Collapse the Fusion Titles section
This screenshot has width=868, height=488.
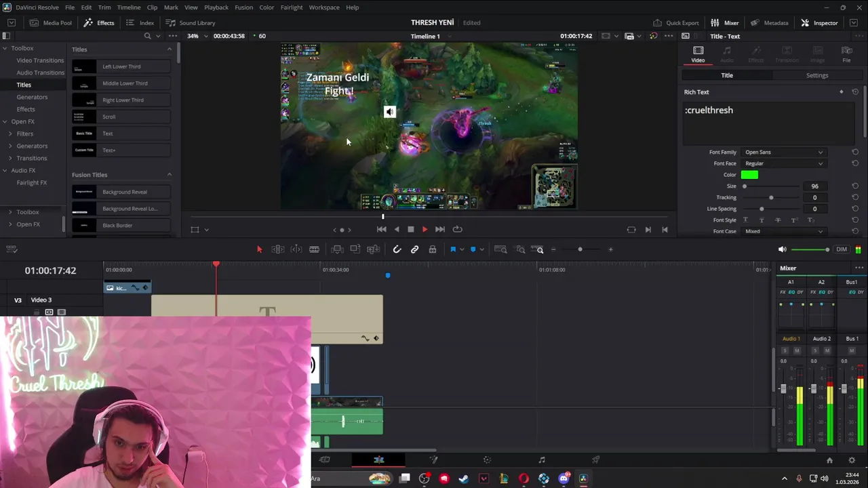[170, 175]
